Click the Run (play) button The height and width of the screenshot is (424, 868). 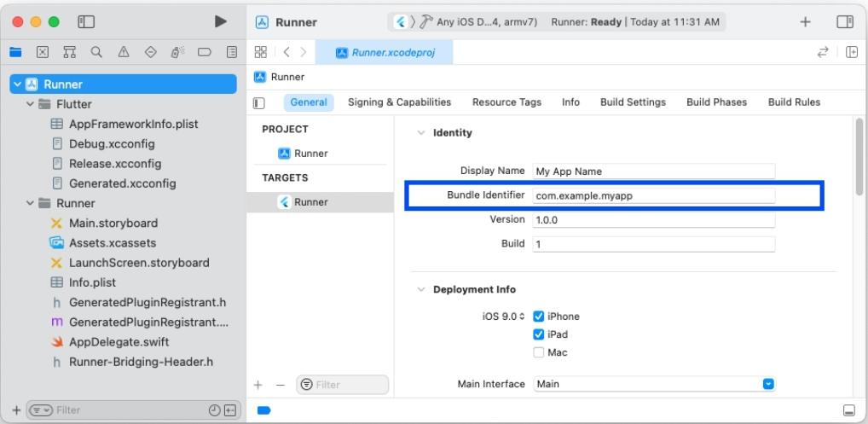pos(220,21)
